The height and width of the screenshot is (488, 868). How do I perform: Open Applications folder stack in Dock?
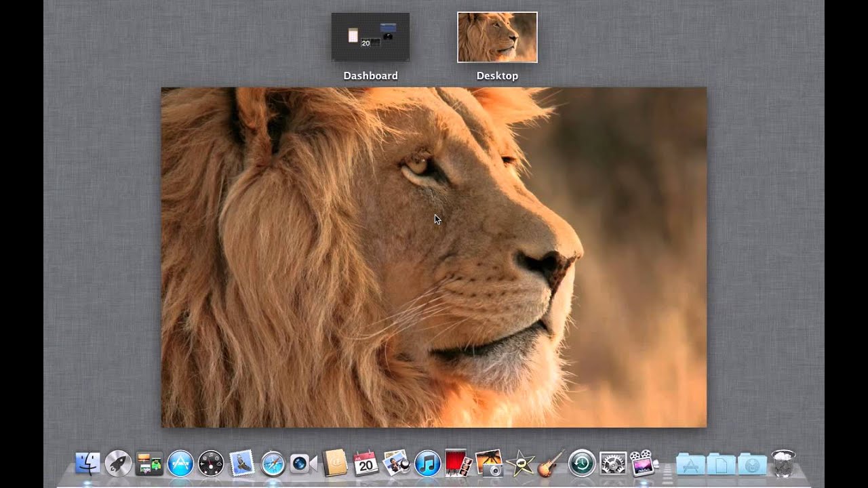[x=690, y=464]
